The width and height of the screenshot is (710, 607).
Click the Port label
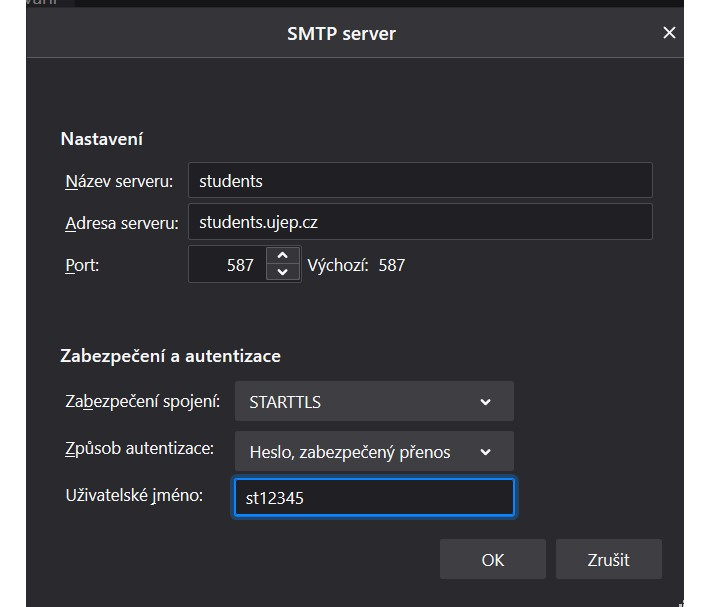tap(82, 266)
